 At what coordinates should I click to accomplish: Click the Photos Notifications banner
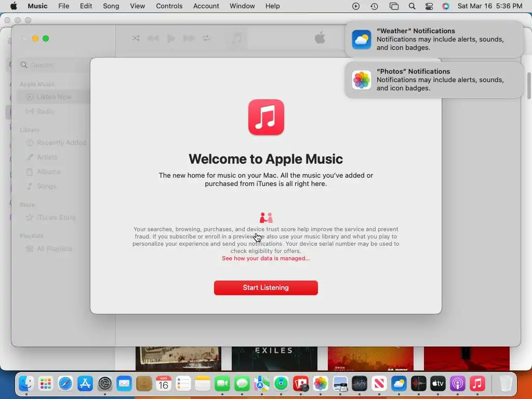coord(434,79)
